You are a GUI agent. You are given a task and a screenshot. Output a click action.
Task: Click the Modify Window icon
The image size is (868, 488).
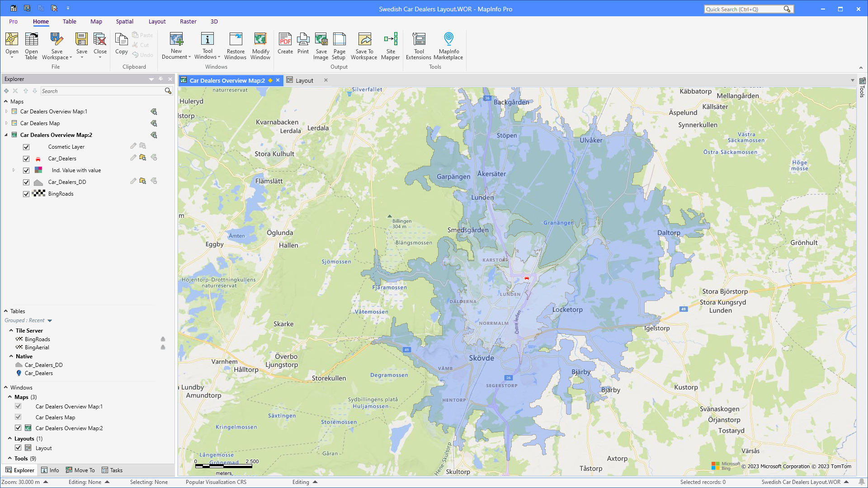coord(260,39)
